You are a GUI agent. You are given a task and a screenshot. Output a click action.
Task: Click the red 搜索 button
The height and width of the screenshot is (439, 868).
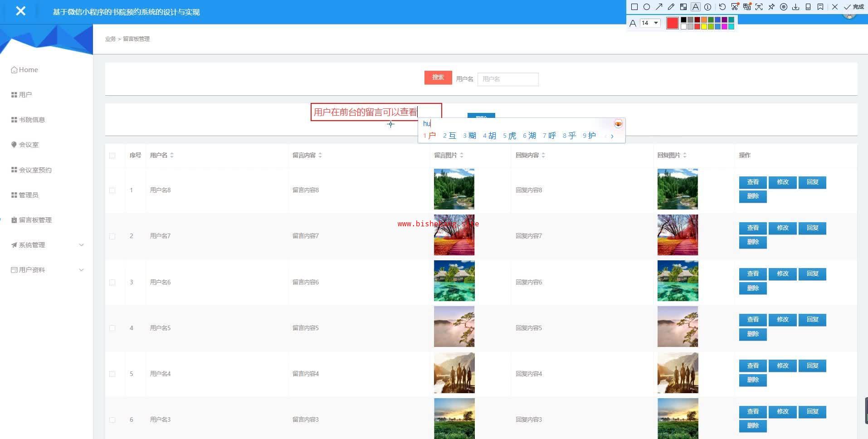[x=438, y=78]
